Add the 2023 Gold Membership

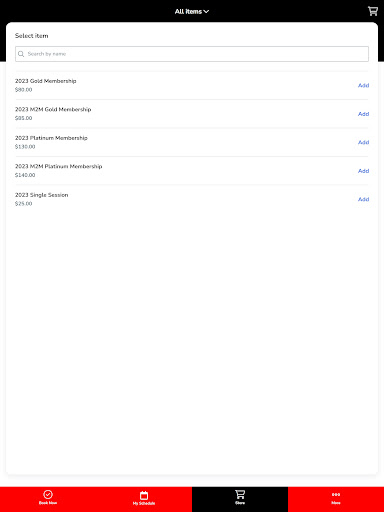coord(363,85)
